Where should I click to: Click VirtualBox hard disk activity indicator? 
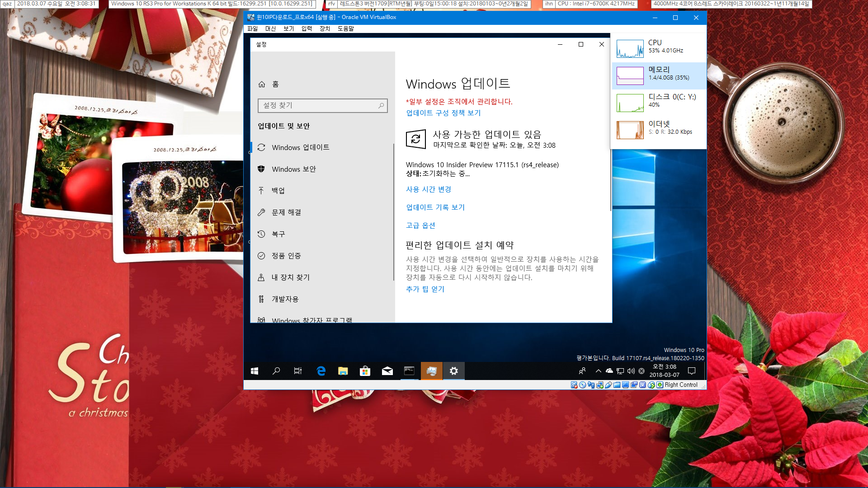tap(574, 385)
